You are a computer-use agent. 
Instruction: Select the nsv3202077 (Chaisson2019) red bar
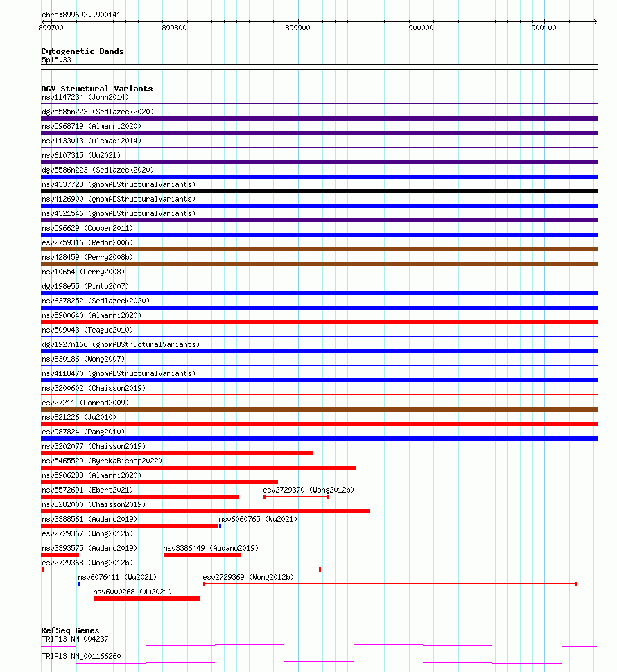pos(177,454)
